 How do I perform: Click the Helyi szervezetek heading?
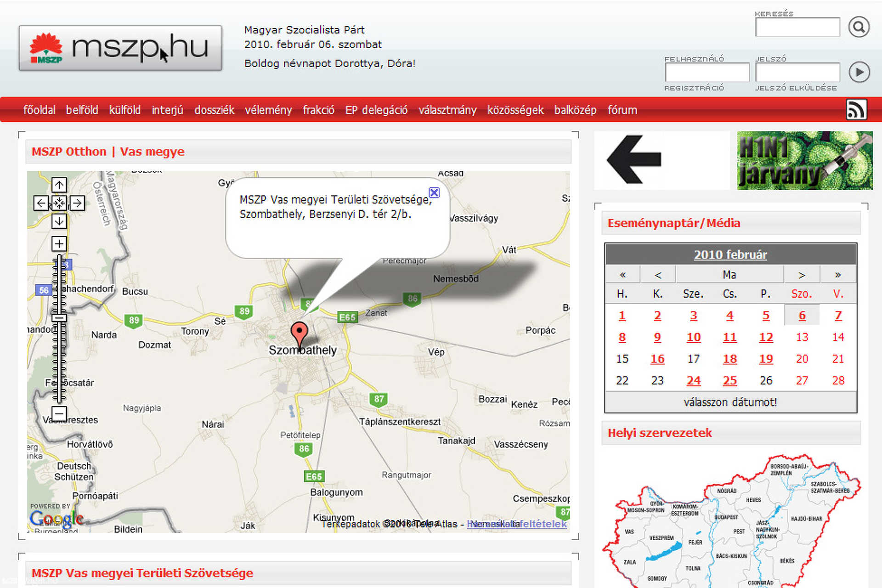click(660, 433)
